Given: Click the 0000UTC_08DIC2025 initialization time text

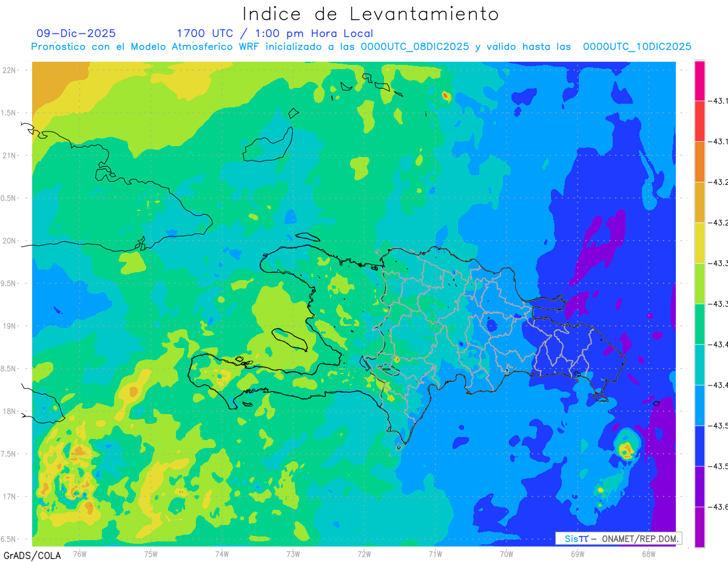Looking at the screenshot, I should pyautogui.click(x=415, y=47).
